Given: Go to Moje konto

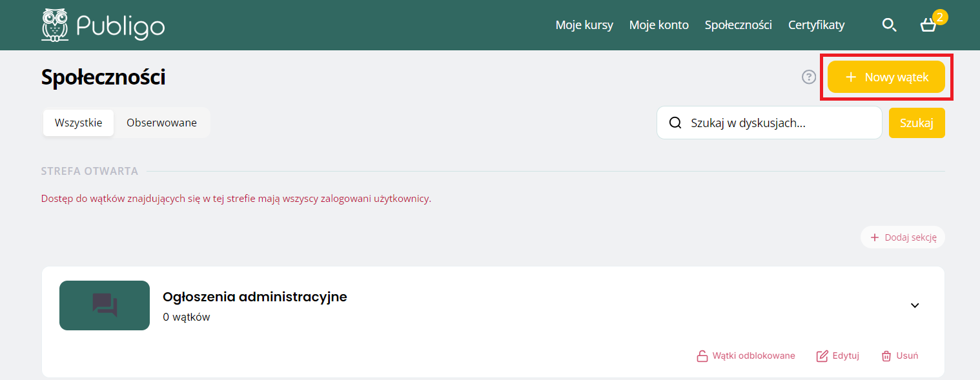Looking at the screenshot, I should pyautogui.click(x=658, y=25).
